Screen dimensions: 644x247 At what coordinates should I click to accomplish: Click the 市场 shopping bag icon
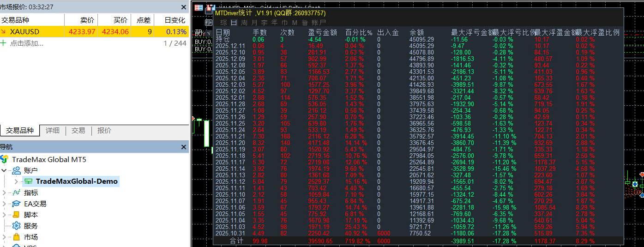(16, 237)
